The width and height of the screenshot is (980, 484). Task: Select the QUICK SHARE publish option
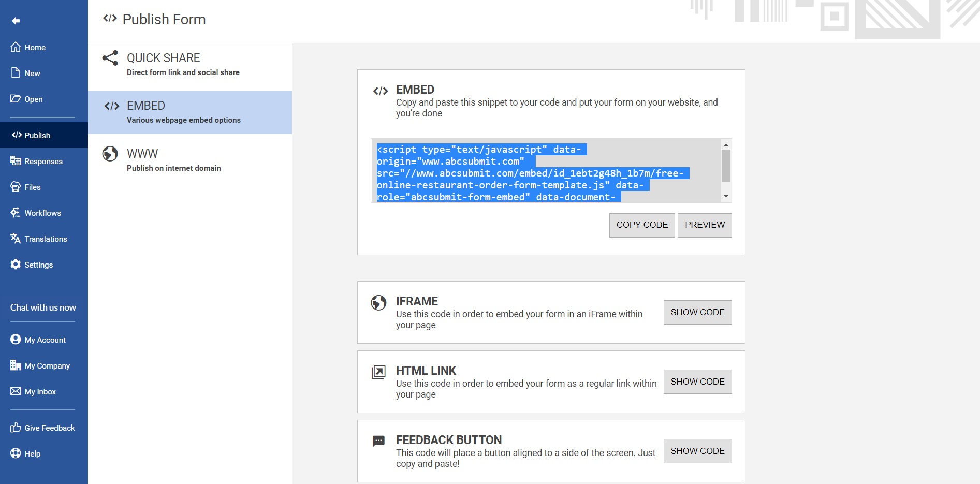[190, 64]
